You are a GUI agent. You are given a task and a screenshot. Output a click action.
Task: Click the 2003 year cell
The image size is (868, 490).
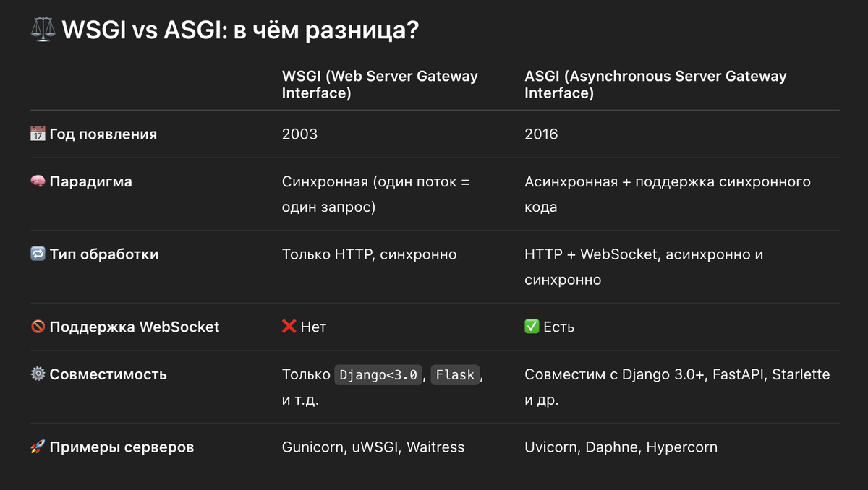[299, 134]
